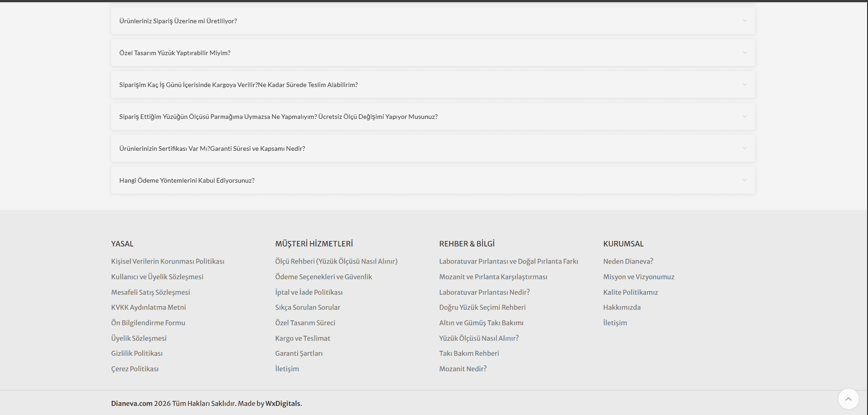Viewport: 868px width, 415px height.
Task: Open Mozanit Nedir? link
Action: tap(463, 369)
